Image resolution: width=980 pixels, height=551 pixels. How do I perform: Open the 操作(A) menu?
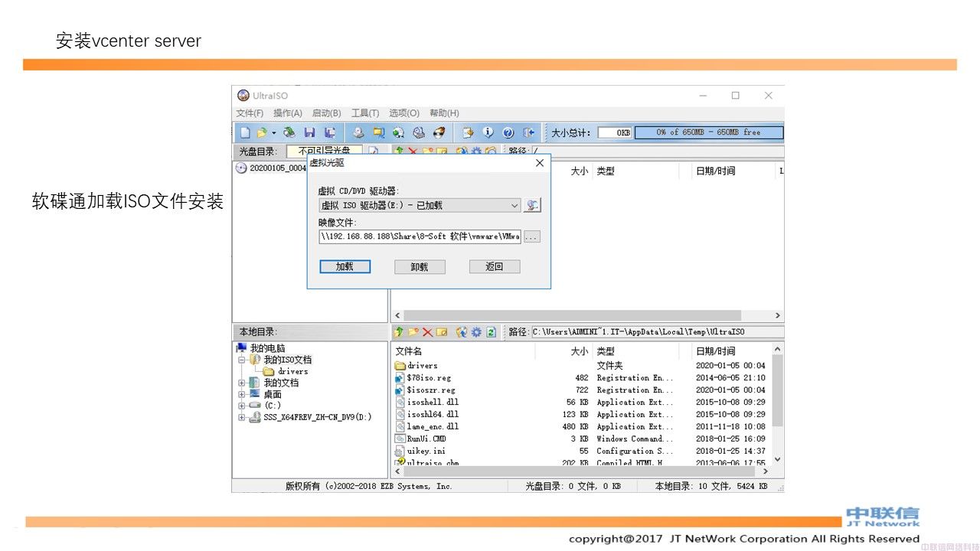click(x=288, y=113)
